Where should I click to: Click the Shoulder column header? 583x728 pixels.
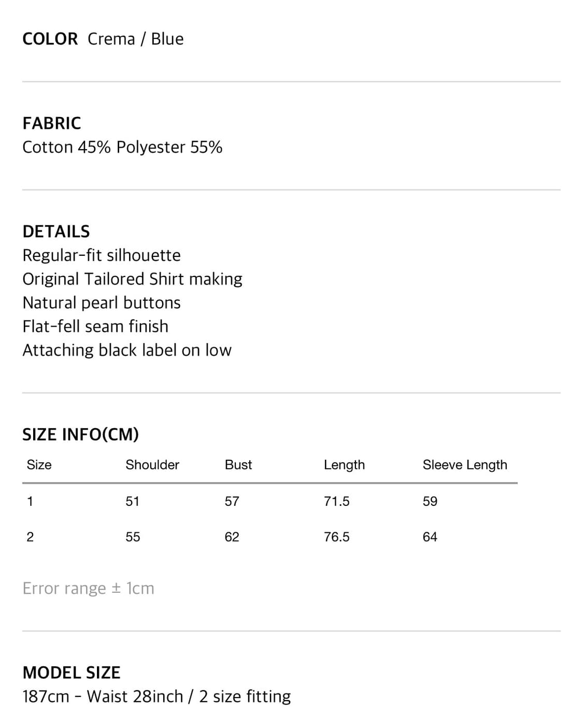(152, 465)
